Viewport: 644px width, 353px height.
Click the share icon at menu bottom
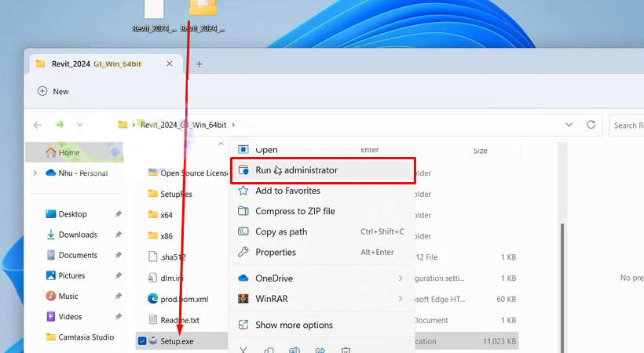pyautogui.click(x=320, y=350)
